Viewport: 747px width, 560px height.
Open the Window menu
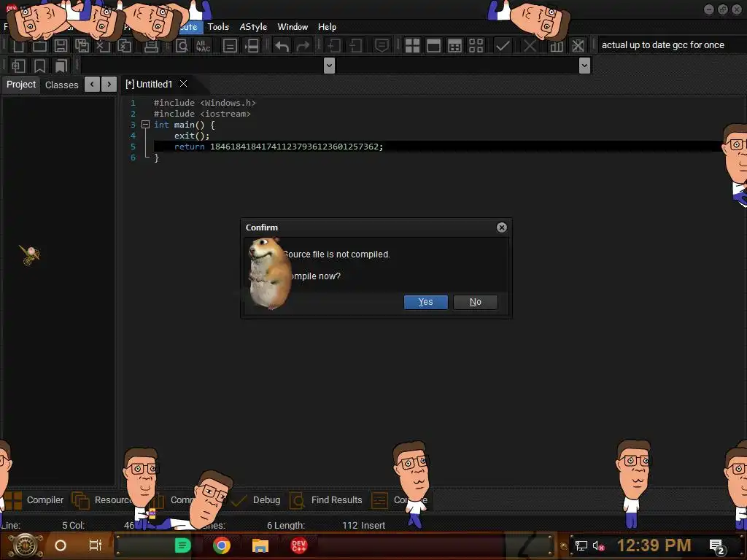[293, 27]
